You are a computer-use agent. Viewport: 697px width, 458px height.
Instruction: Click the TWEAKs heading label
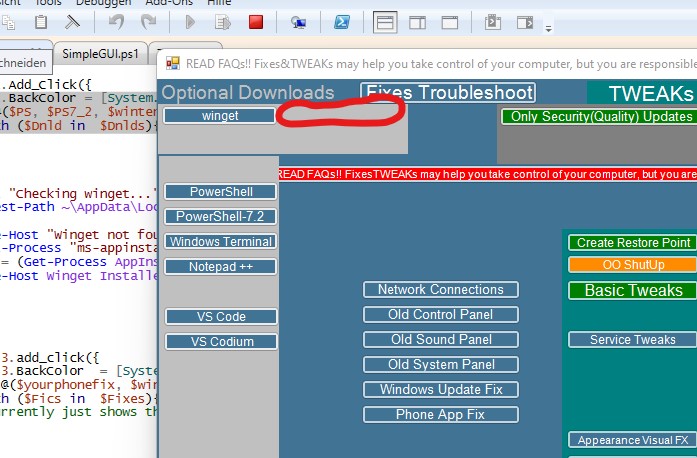(x=651, y=93)
